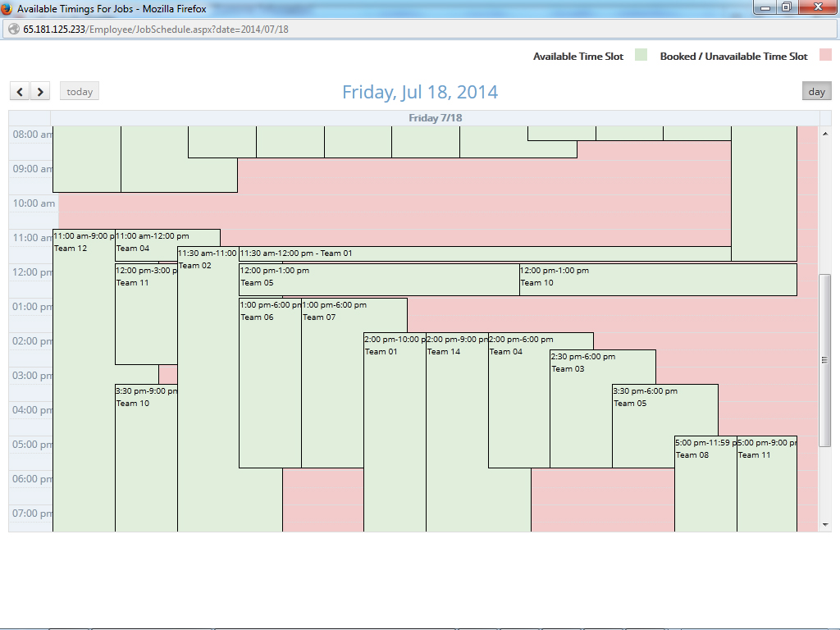Click the today button
Screen dimensions: 840x630
pyautogui.click(x=80, y=91)
